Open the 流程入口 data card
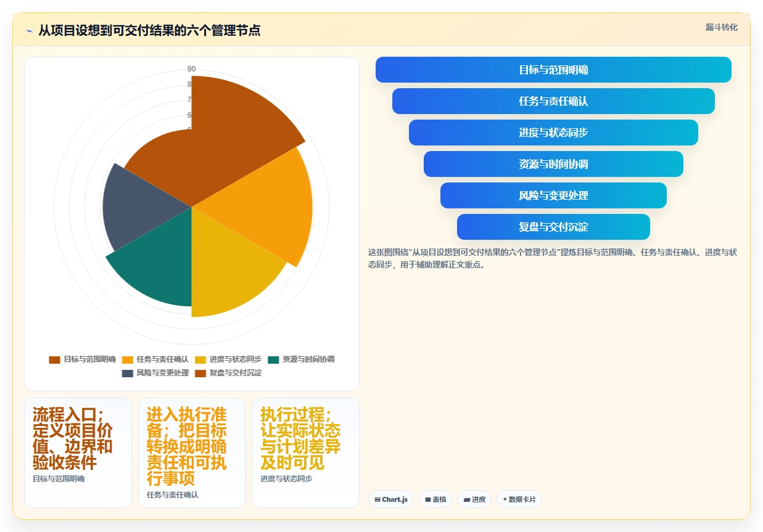Screen dimensions: 763x532 coord(78,452)
